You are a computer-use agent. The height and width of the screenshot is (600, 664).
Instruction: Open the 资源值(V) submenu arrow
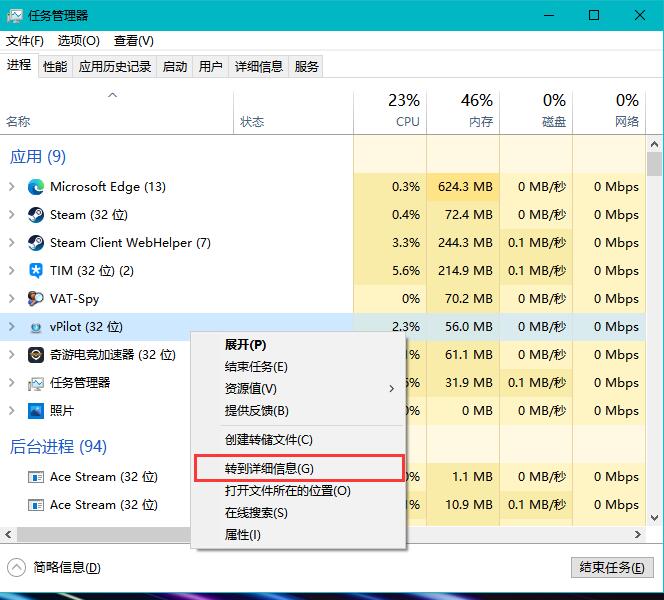pyautogui.click(x=392, y=389)
